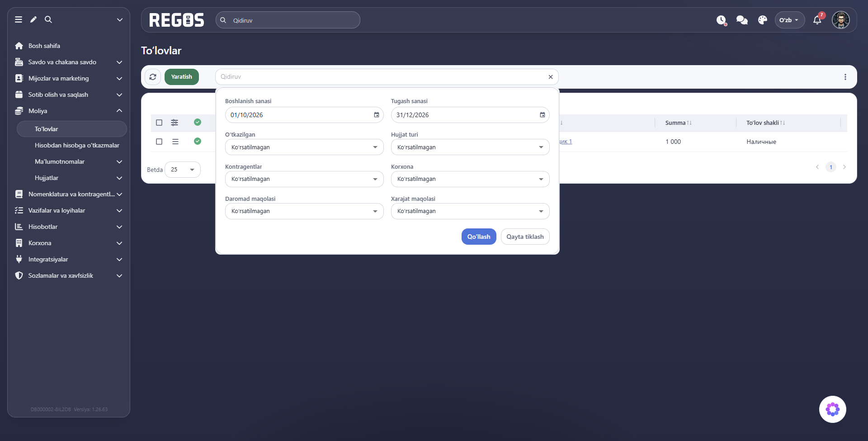The image size is (868, 441).
Task: Collapse the Moliya menu section
Action: tap(69, 111)
